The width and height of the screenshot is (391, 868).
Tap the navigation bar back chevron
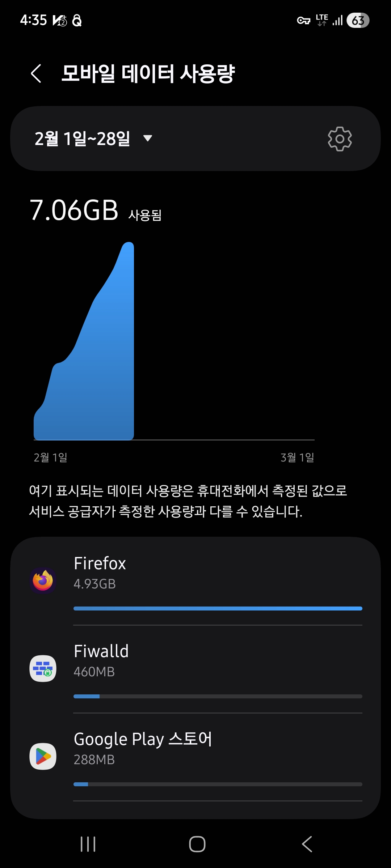tap(307, 844)
